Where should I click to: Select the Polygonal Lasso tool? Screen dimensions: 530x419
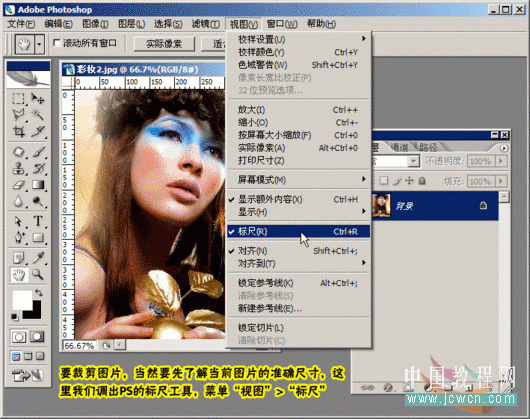pos(18,115)
